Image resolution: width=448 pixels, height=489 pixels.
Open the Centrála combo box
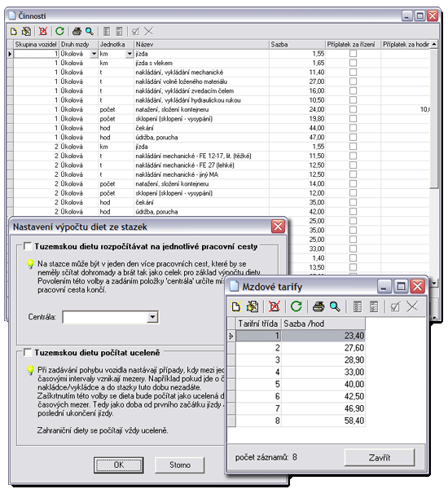pos(152,317)
